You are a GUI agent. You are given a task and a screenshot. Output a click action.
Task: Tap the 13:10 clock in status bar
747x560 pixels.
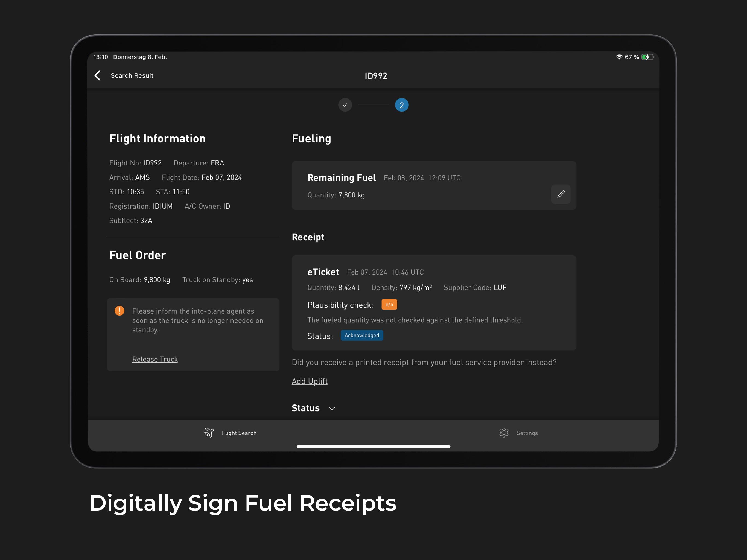coord(101,57)
